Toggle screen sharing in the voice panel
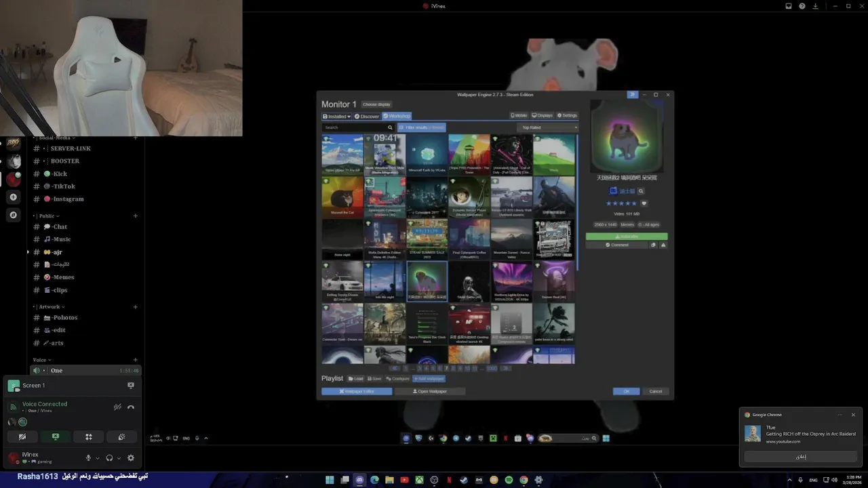The width and height of the screenshot is (868, 488). click(56, 437)
